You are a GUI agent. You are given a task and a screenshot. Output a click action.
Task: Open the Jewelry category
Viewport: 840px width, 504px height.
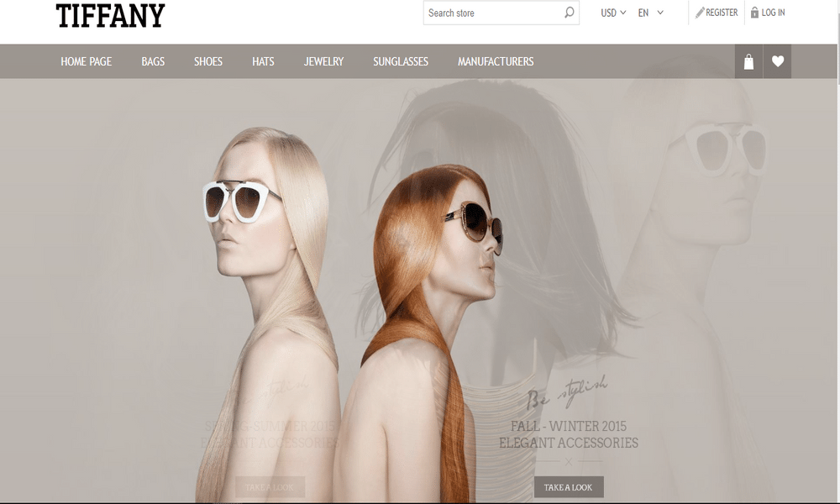(x=323, y=61)
